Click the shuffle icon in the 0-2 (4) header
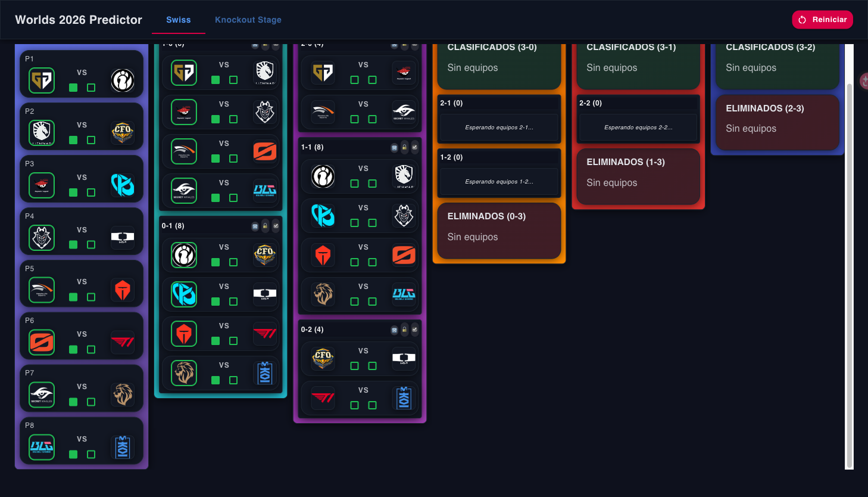Image resolution: width=868 pixels, height=497 pixels. (x=394, y=330)
